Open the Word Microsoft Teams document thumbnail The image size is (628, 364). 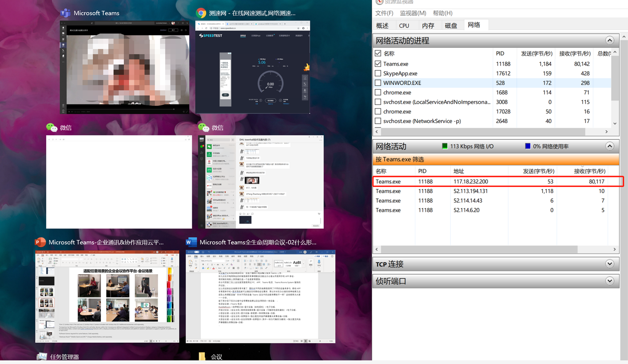click(261, 297)
